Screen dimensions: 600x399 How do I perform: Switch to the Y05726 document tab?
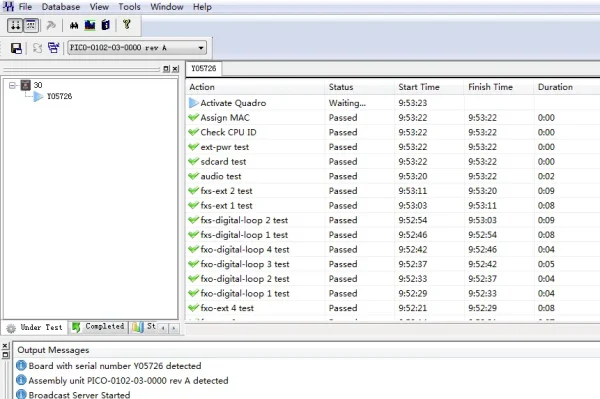pos(204,68)
